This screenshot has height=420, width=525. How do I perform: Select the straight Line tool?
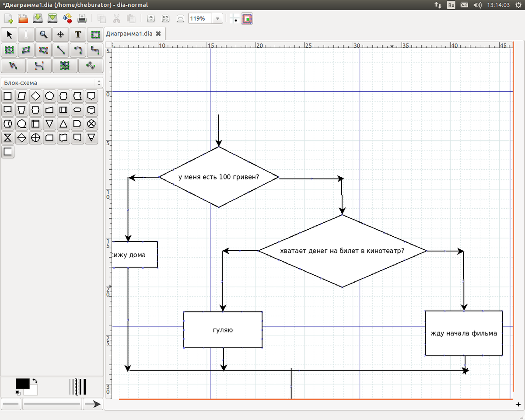point(60,50)
